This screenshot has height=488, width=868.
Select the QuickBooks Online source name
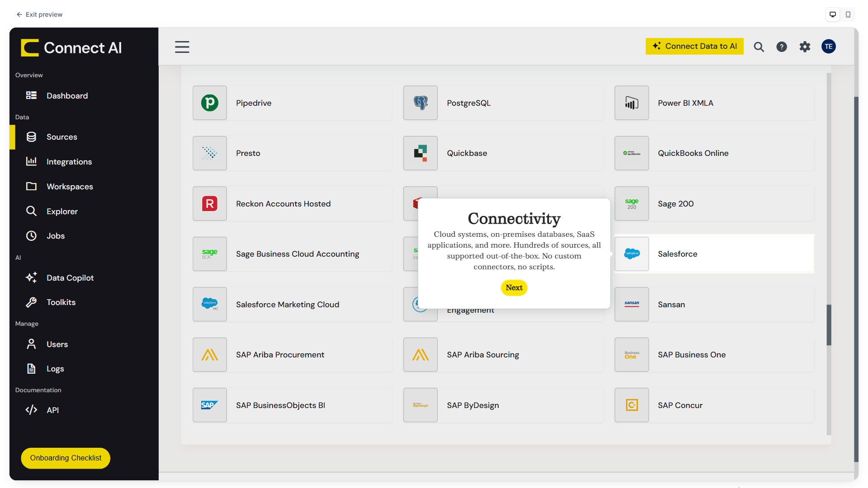[x=693, y=153]
